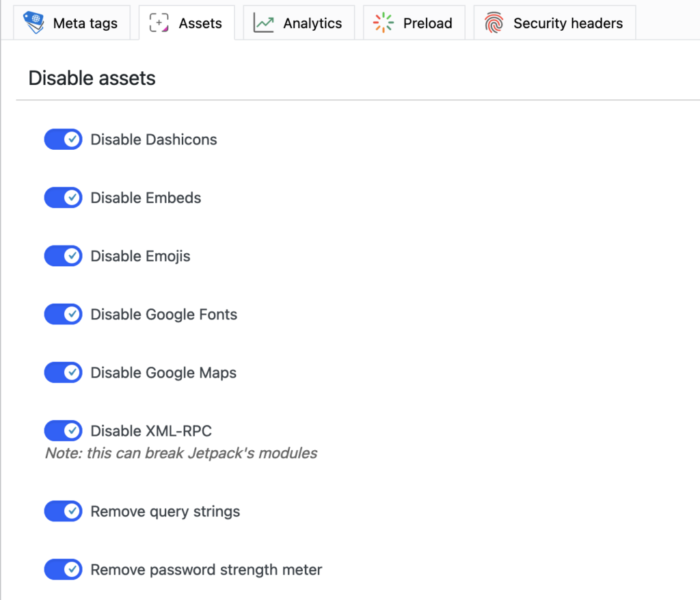Toggle the Disable Dashicons switch
This screenshot has width=700, height=600.
click(63, 140)
